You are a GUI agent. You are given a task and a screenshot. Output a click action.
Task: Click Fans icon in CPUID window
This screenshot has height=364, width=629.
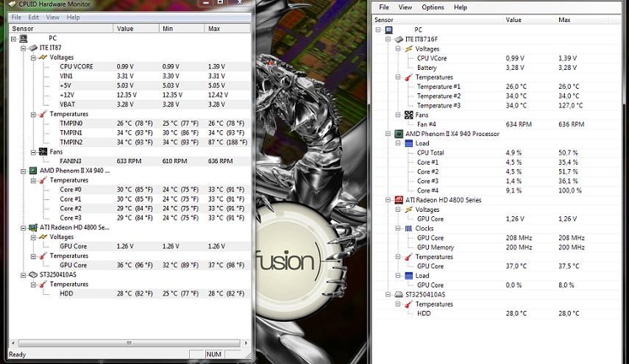43,152
